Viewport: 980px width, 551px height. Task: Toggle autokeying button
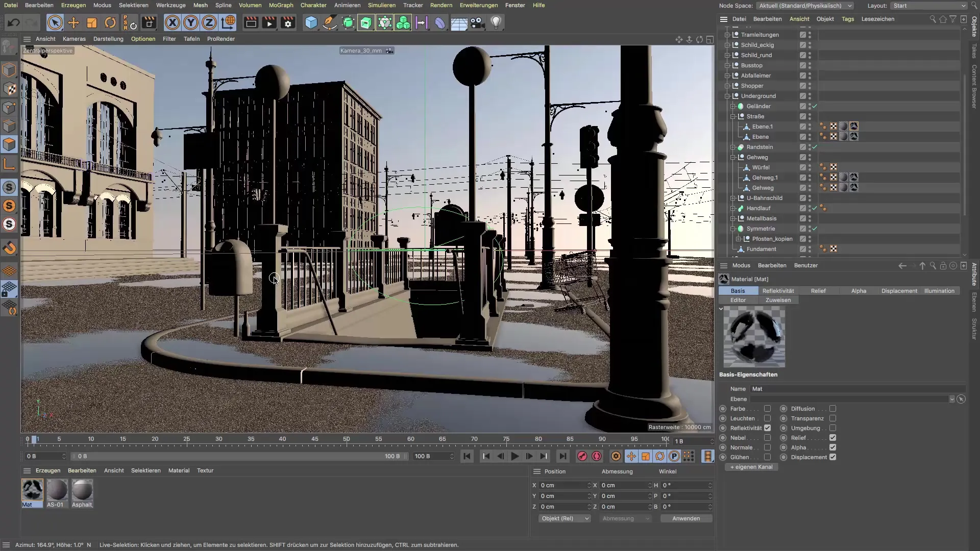pyautogui.click(x=597, y=456)
